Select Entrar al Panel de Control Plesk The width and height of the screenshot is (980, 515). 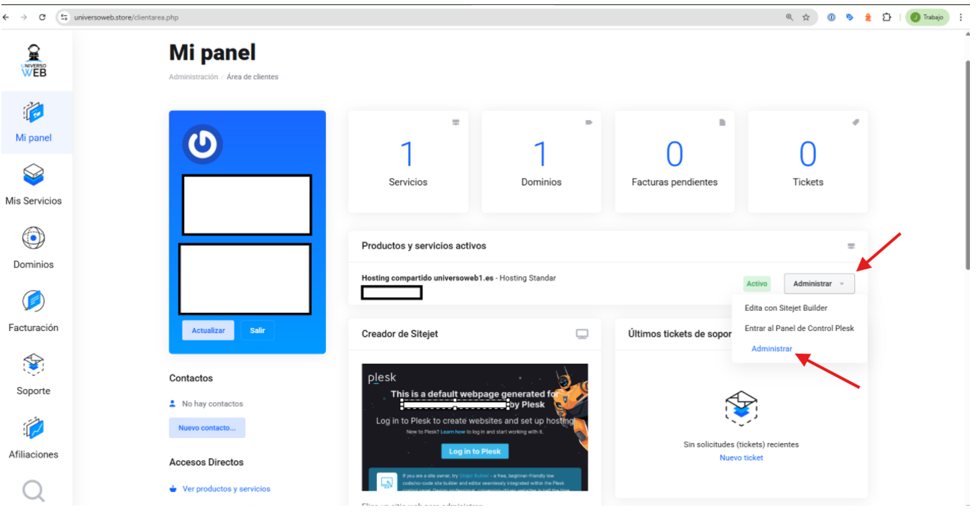pos(799,328)
